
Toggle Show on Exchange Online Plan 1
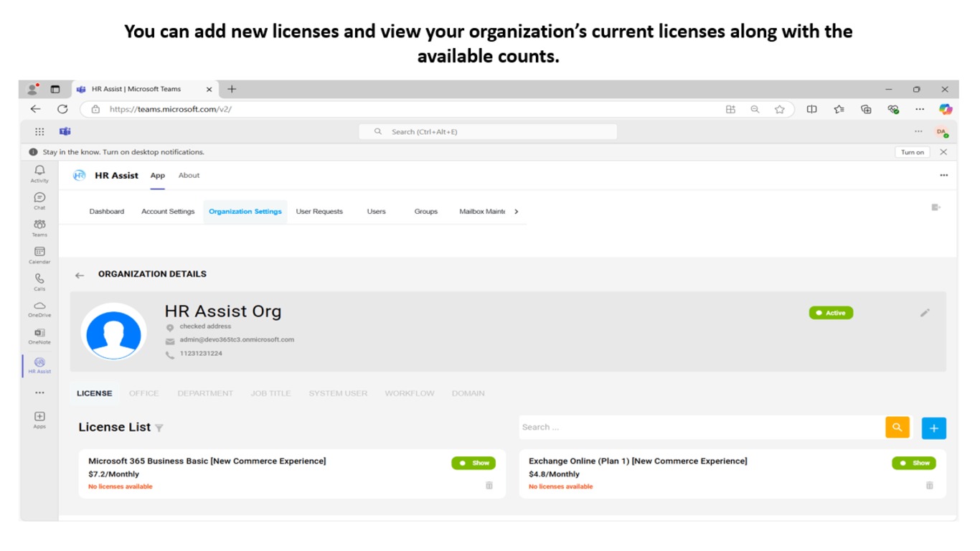coord(913,463)
